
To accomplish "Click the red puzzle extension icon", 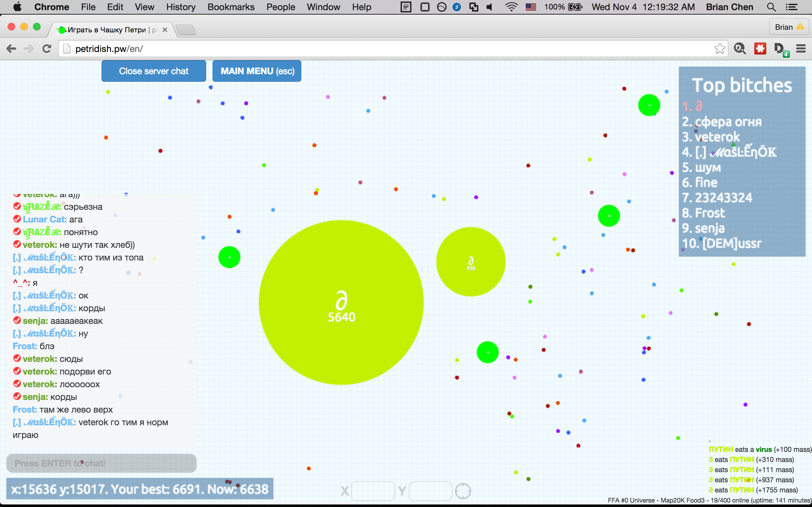I will (760, 49).
